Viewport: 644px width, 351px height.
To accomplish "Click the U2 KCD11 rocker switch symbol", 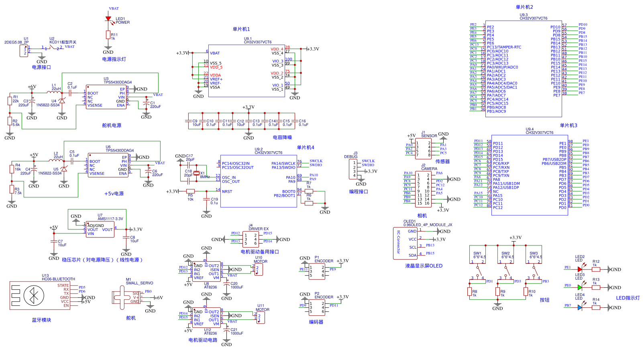I will point(53,47).
